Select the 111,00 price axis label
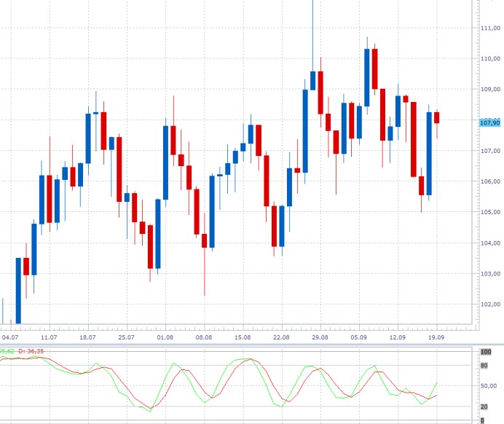The height and width of the screenshot is (424, 504). click(x=490, y=28)
